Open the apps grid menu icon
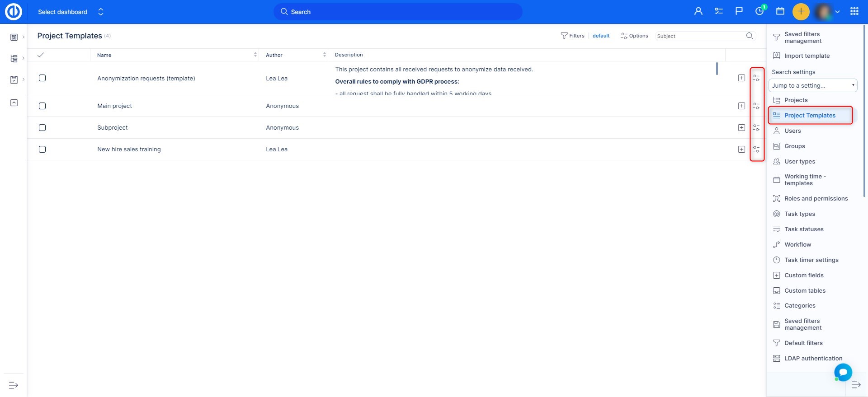The image size is (868, 397). [854, 12]
